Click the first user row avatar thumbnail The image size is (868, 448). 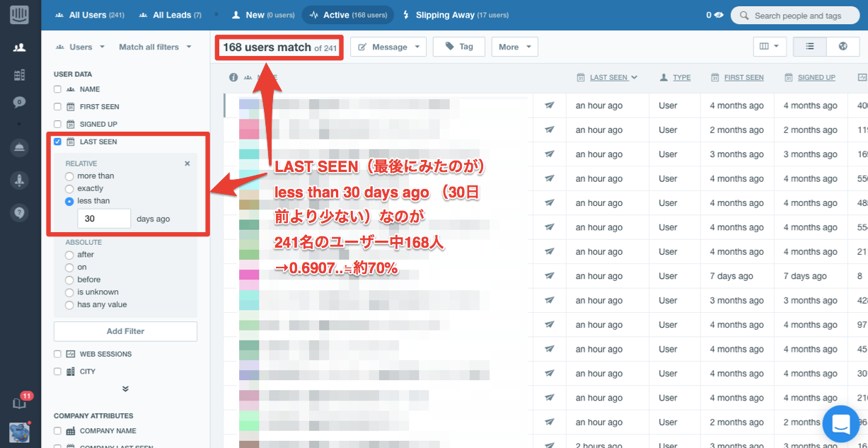tap(249, 105)
